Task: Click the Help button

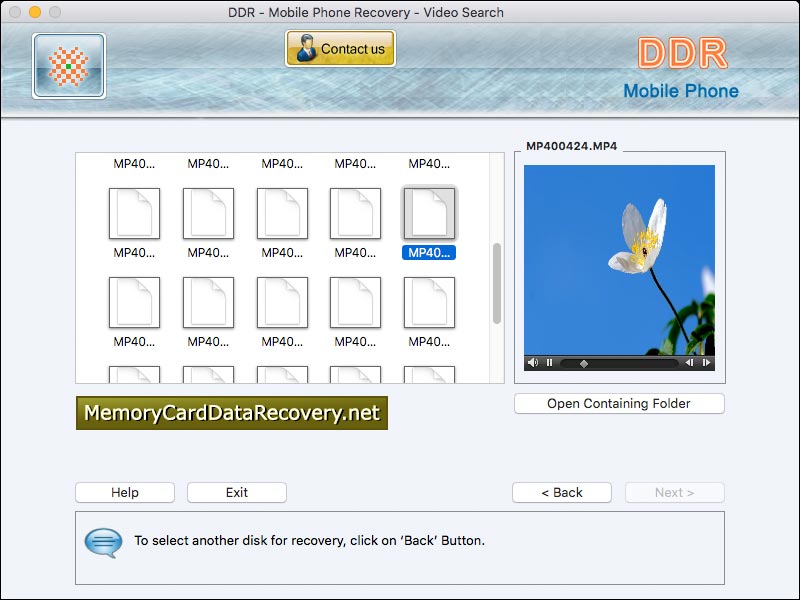Action: [x=124, y=492]
